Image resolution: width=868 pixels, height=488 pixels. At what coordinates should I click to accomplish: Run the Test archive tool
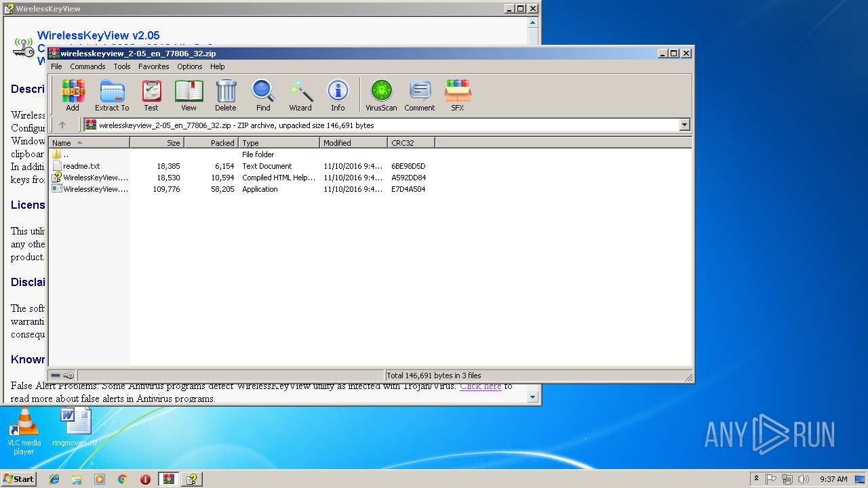click(151, 95)
